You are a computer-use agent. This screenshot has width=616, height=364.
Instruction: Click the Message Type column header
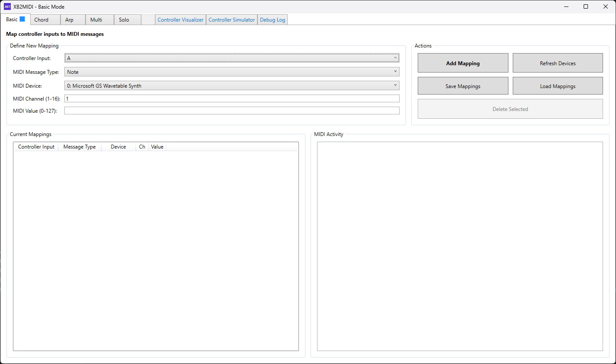(x=79, y=147)
